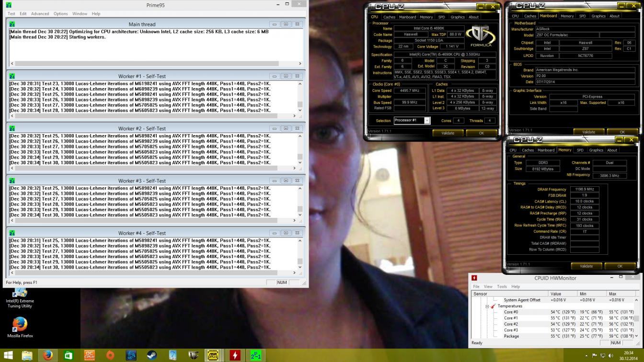Select the Core #0 temperature row

(553, 312)
